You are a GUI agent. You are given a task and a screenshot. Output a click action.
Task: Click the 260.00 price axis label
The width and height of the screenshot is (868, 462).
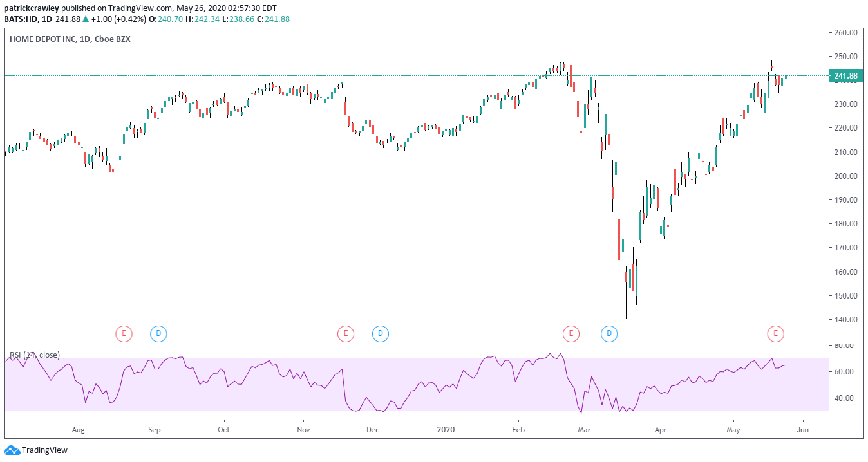tap(845, 32)
